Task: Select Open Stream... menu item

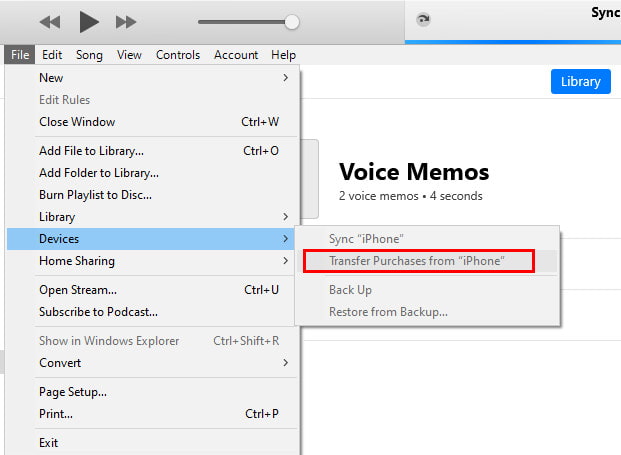Action: (x=152, y=290)
